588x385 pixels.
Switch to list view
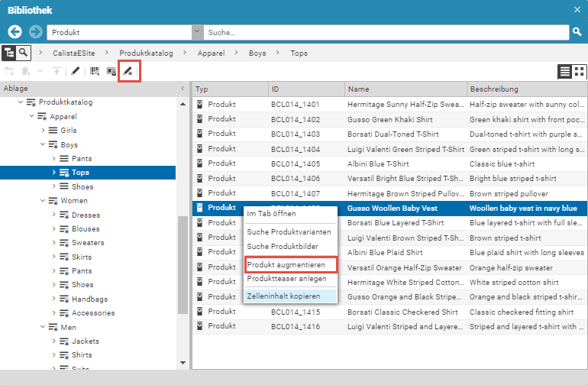click(564, 72)
